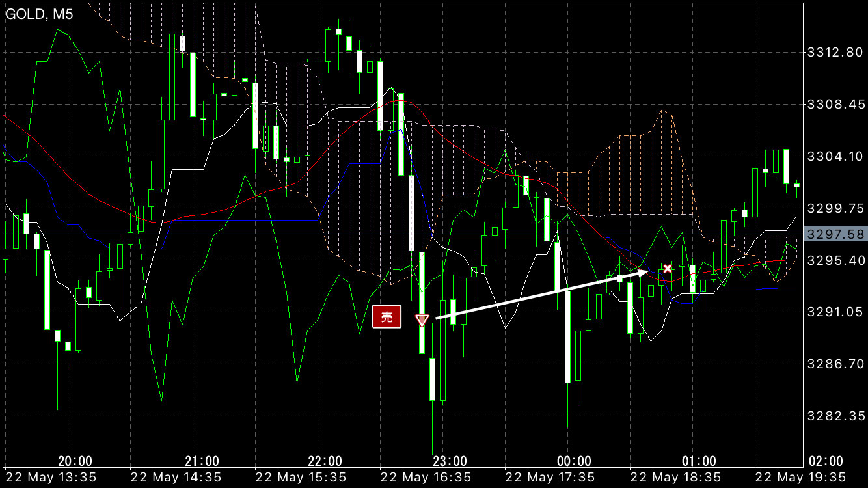Click the 22 May 15:35 date label

pos(301,478)
